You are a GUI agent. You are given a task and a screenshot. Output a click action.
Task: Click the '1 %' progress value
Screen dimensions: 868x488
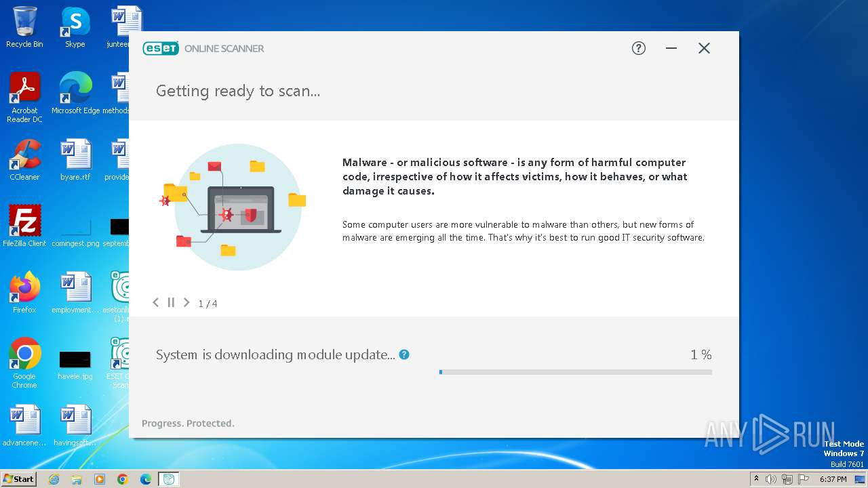click(x=701, y=354)
